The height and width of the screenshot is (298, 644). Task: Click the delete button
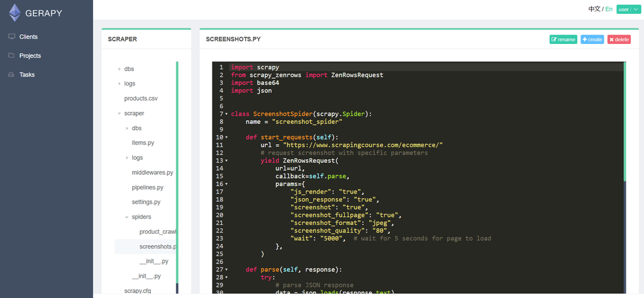click(619, 40)
